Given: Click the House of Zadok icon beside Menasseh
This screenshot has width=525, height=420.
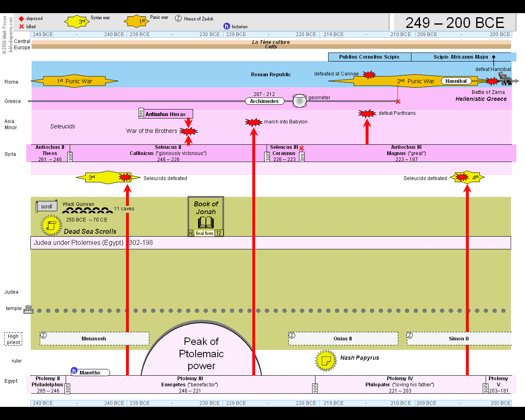Looking at the screenshot, I should (43, 336).
